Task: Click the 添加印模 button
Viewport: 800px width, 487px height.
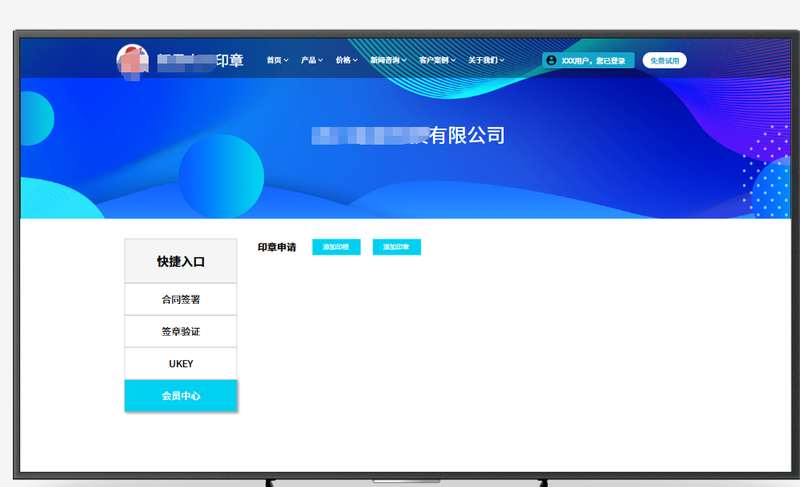Action: (x=336, y=247)
